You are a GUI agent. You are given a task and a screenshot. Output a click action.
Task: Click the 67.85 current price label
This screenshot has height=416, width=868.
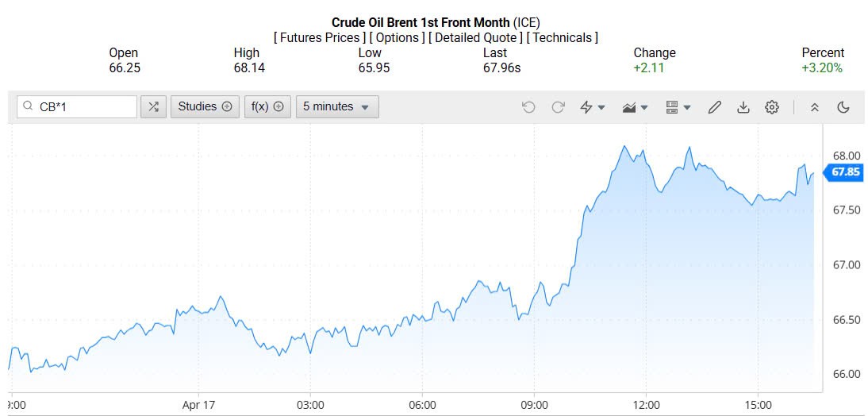pos(846,171)
